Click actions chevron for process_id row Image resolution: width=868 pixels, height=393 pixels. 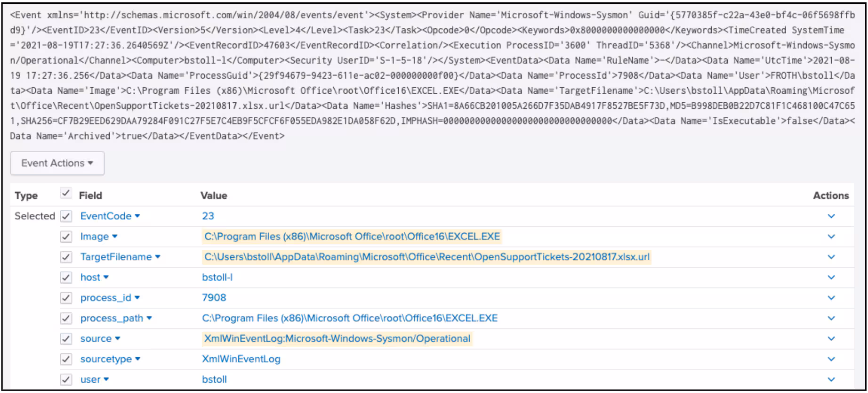point(831,298)
